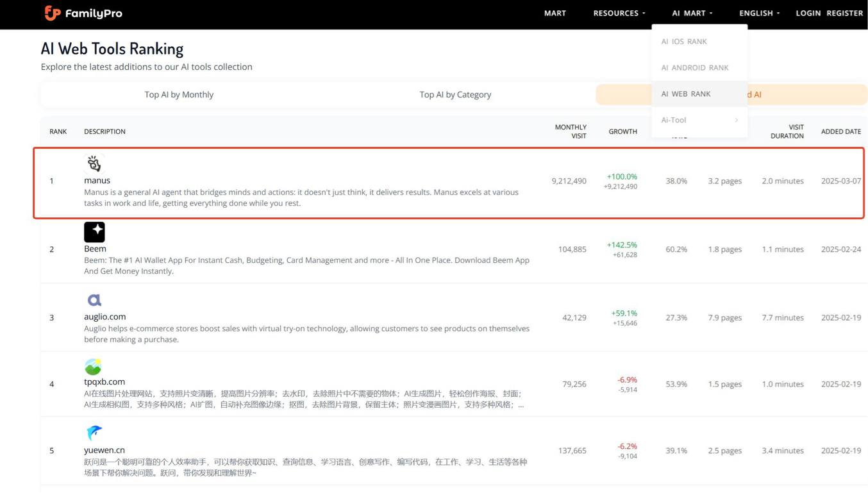This screenshot has height=493, width=868.
Task: Click Beem bounce rate 60.2%
Action: 676,249
